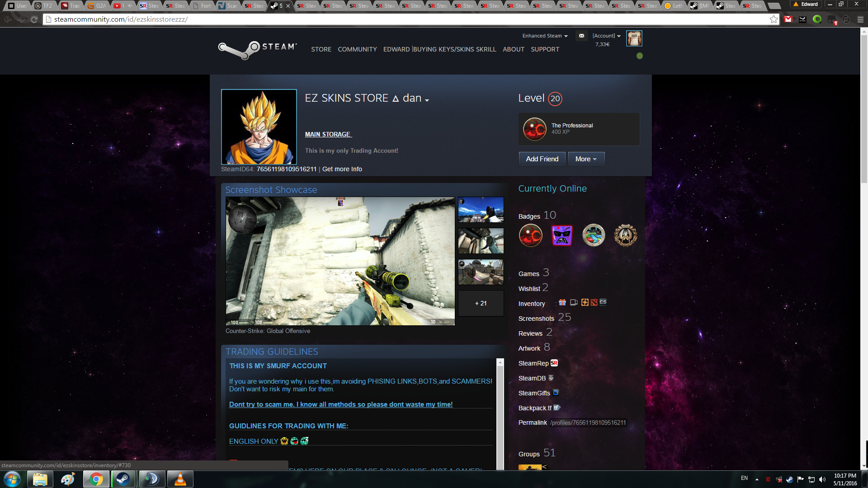This screenshot has height=488, width=868.
Task: Open the TF2 inventory icon
Action: tap(585, 303)
